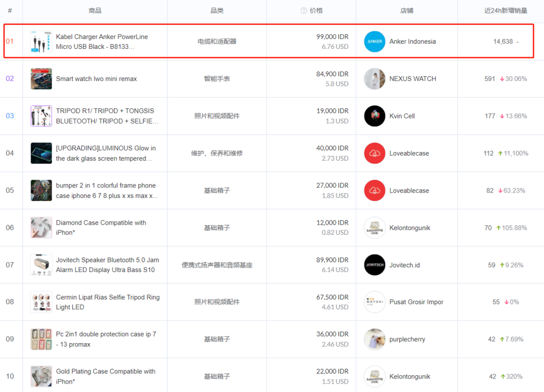Screen dimensions: 544x392
Task: Click the NEXUS WATCH shop name
Action: [413, 79]
